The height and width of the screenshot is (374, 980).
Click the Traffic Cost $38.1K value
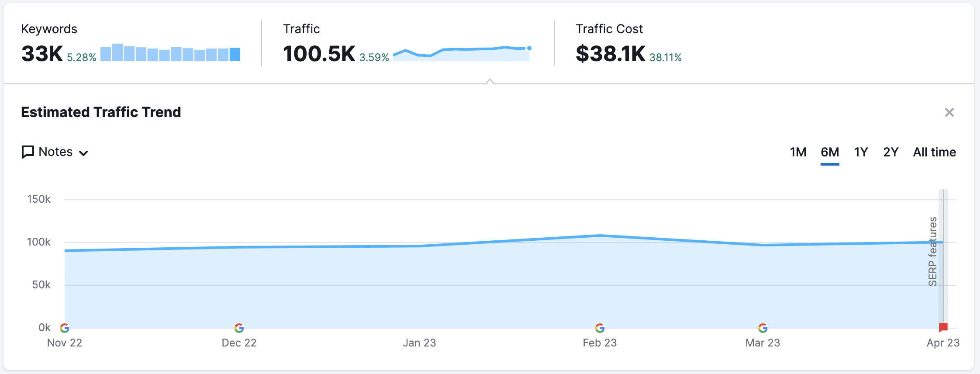tap(610, 53)
